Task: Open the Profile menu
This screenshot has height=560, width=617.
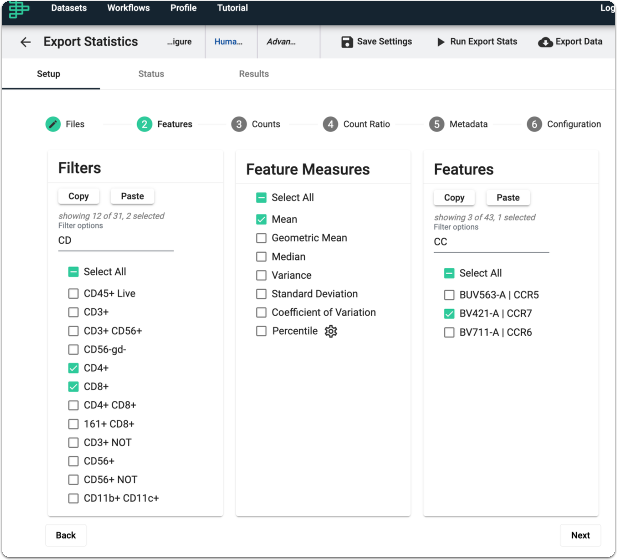Action: coord(183,8)
